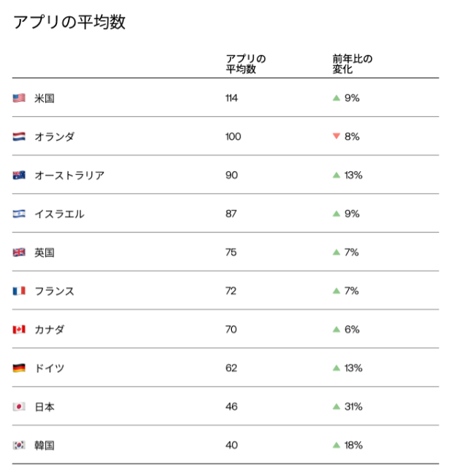Select the オーストラリア country label
Viewport: 452px width, 476px height.
(69, 175)
